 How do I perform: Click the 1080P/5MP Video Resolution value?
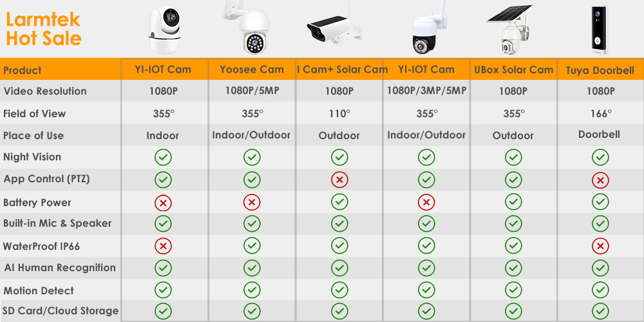[x=252, y=91]
